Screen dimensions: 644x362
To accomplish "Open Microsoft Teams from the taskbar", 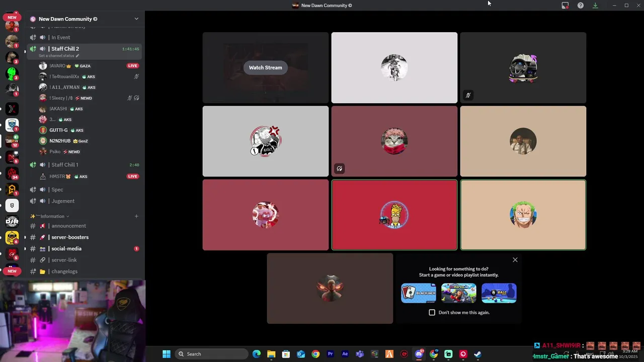I will pos(360,354).
